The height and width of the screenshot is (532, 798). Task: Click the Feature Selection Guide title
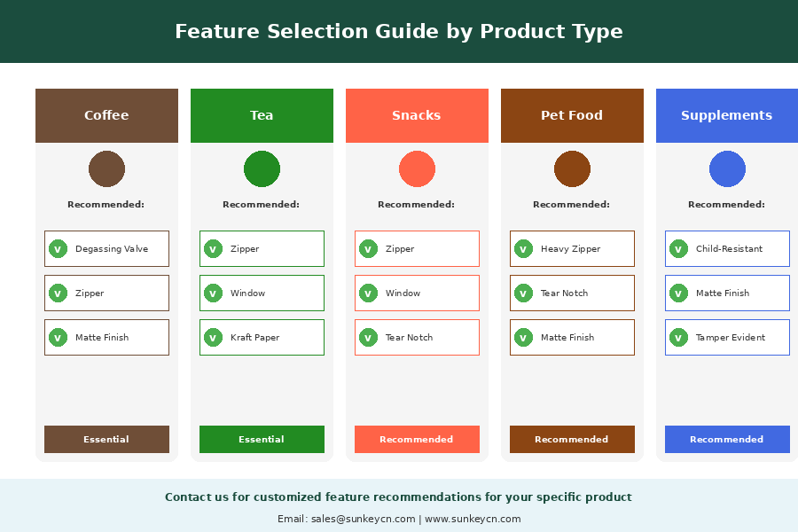coord(399,32)
